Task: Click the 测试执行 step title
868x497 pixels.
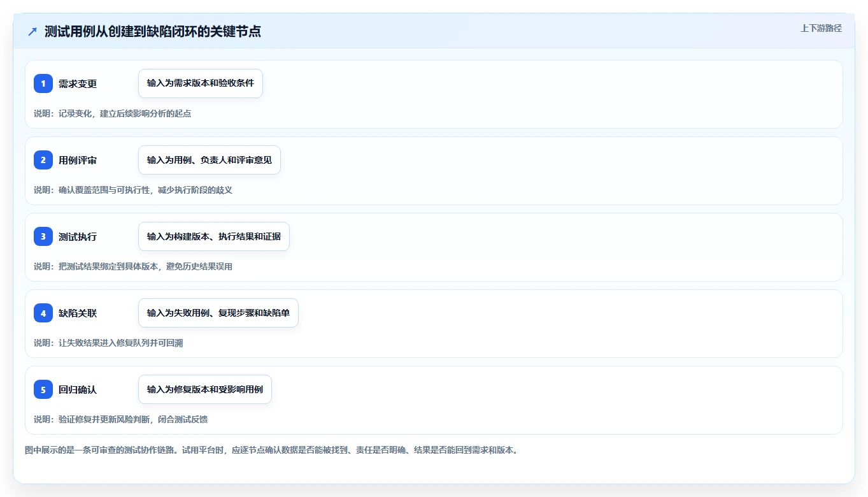Action: (x=78, y=236)
